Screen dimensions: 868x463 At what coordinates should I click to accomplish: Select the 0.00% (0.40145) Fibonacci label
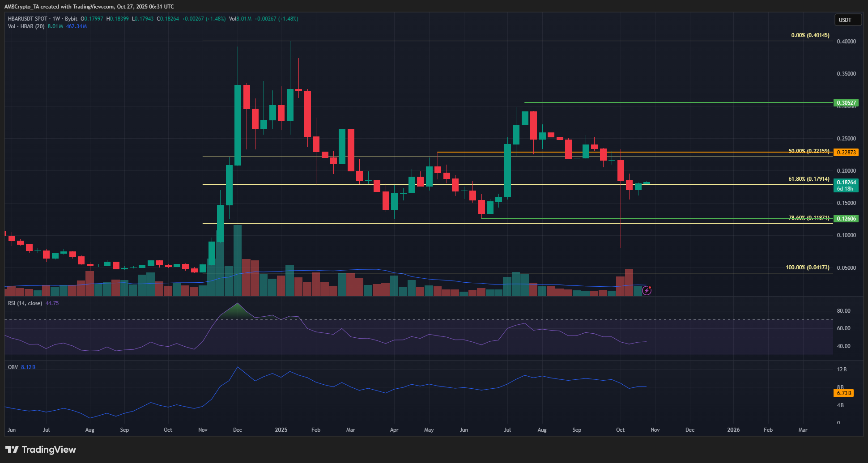[x=810, y=35]
